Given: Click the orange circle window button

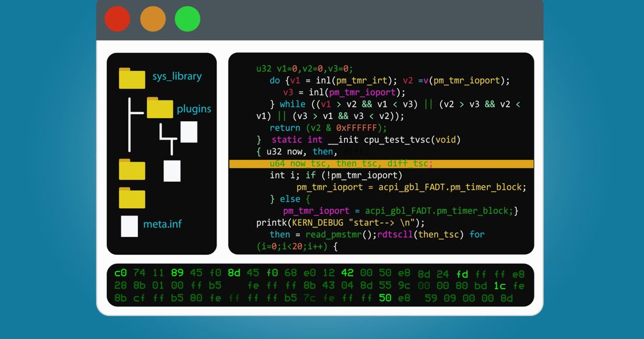Looking at the screenshot, I should [x=153, y=19].
